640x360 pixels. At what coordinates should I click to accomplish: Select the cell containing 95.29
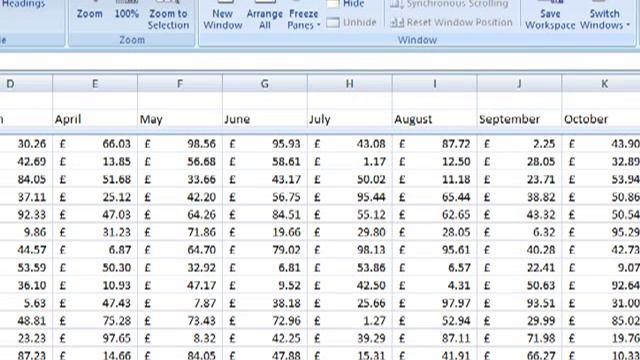point(601,232)
